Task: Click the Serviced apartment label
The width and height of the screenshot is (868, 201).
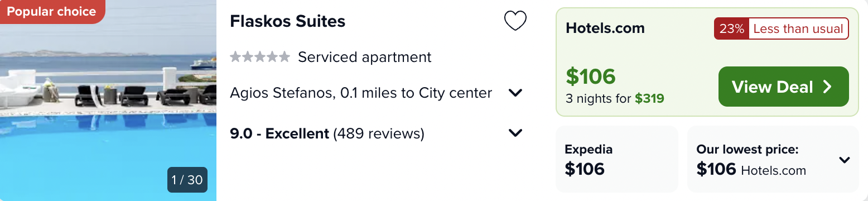Action: (x=365, y=57)
